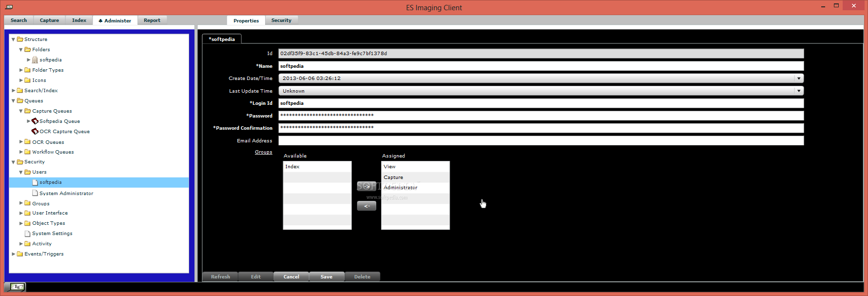Click the Email Address field
Viewport: 868px width, 296px height.
541,140
